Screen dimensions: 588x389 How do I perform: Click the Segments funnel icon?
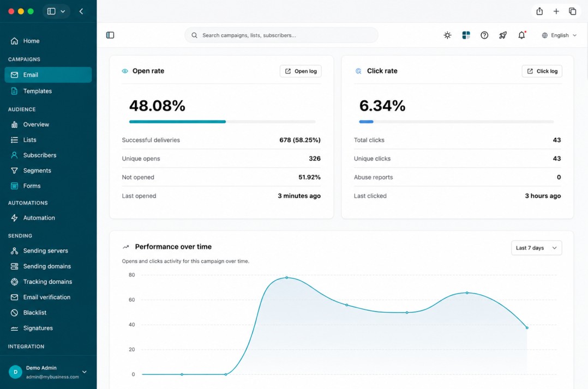click(x=14, y=171)
